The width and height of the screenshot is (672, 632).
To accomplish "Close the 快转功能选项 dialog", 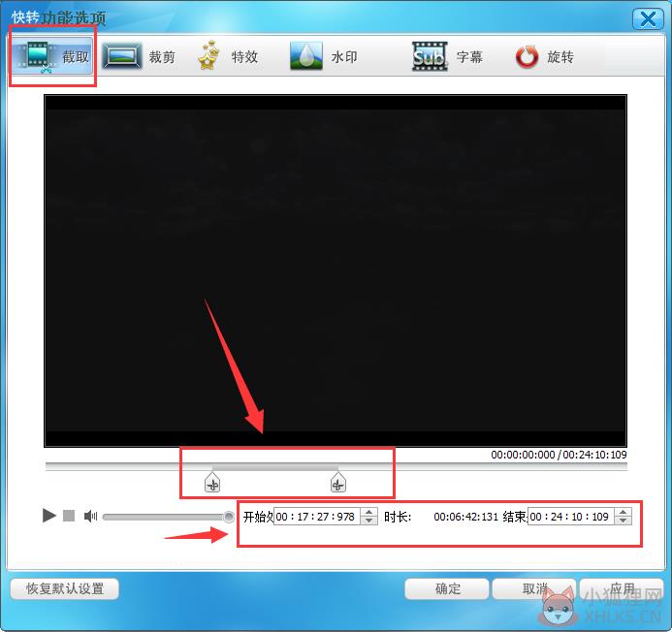I will click(648, 19).
